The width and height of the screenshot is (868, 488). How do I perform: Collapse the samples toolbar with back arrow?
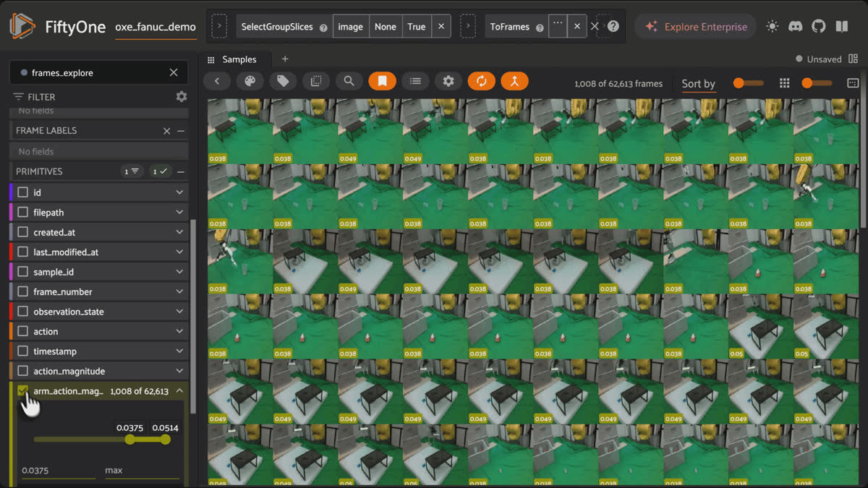pyautogui.click(x=217, y=81)
